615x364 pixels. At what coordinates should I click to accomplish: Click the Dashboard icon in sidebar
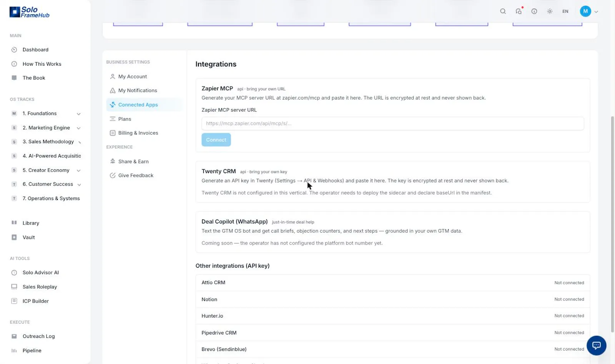coord(14,50)
